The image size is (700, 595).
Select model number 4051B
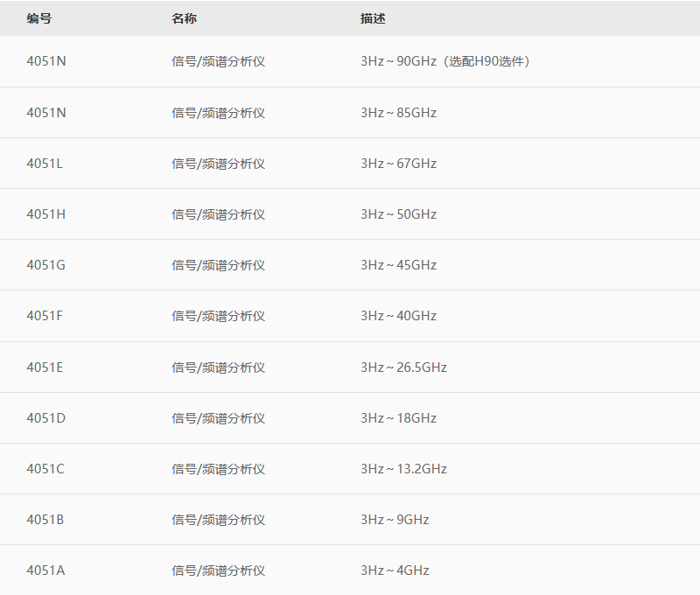pyautogui.click(x=45, y=520)
